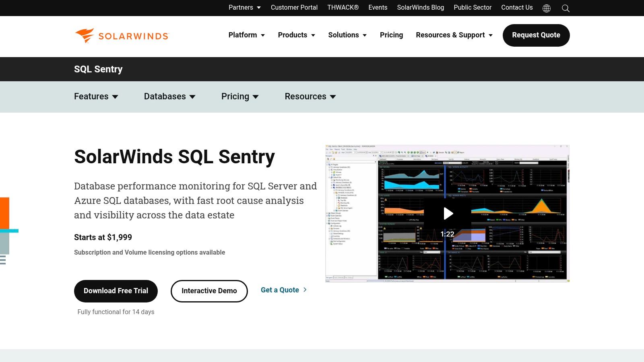Open the language/globe selector
644x362 pixels.
(546, 8)
